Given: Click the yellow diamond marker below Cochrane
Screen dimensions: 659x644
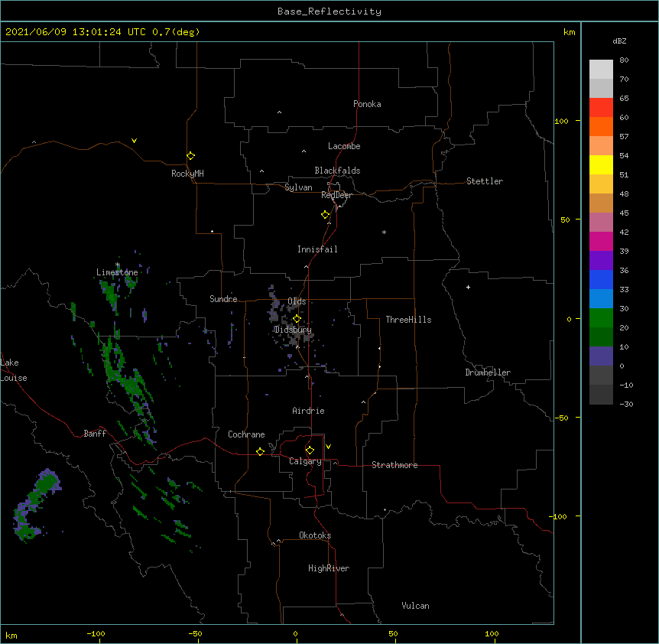Looking at the screenshot, I should click(260, 451).
